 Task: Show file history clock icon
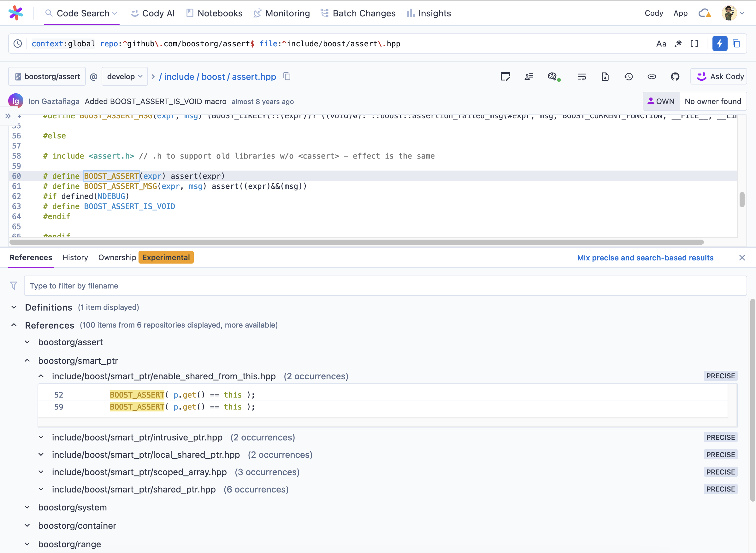[x=629, y=77]
